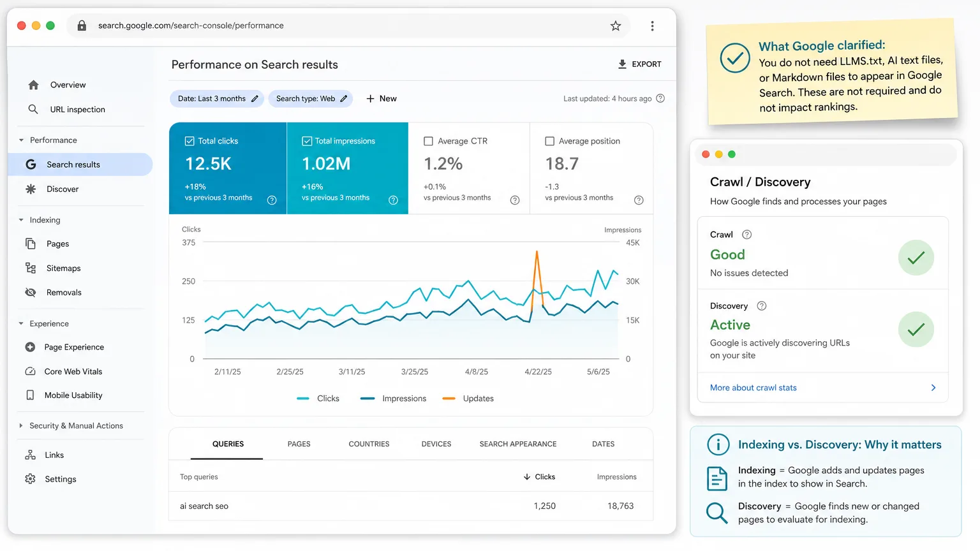Open Removals in the sidebar
The height and width of the screenshot is (551, 980).
click(64, 293)
